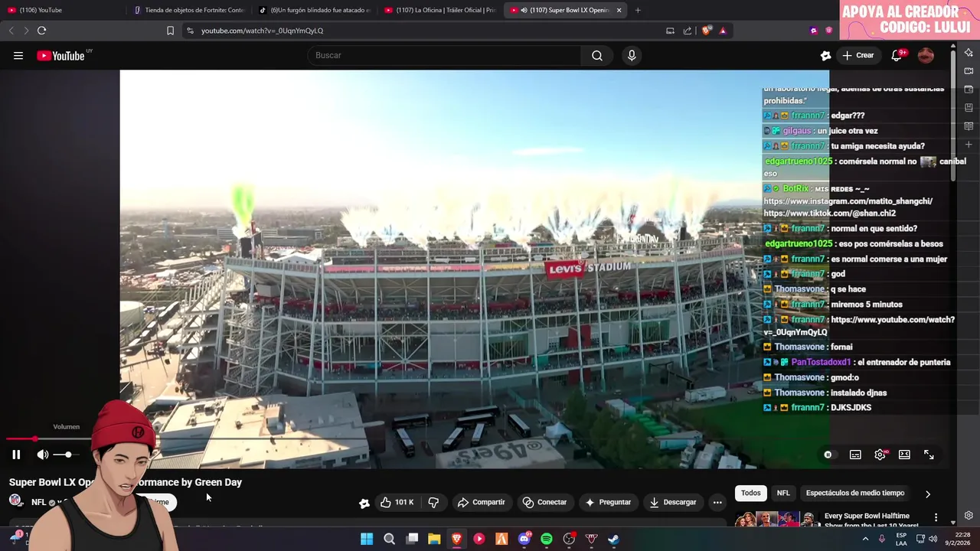Click the install/cast icon in the address bar
The width and height of the screenshot is (980, 551).
[670, 31]
